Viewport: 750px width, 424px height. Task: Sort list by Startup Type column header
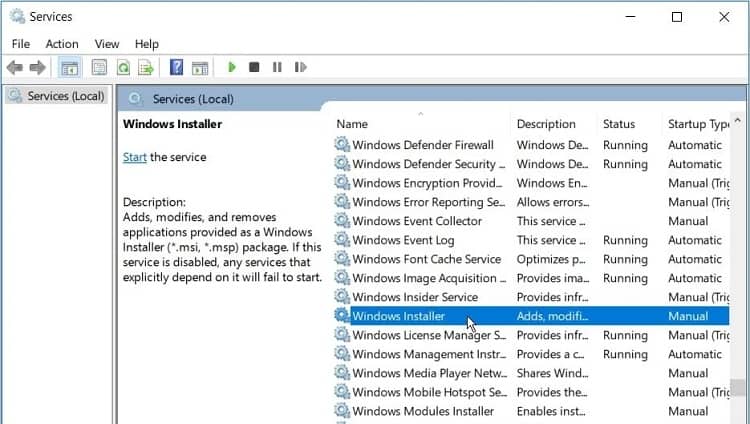tap(696, 124)
